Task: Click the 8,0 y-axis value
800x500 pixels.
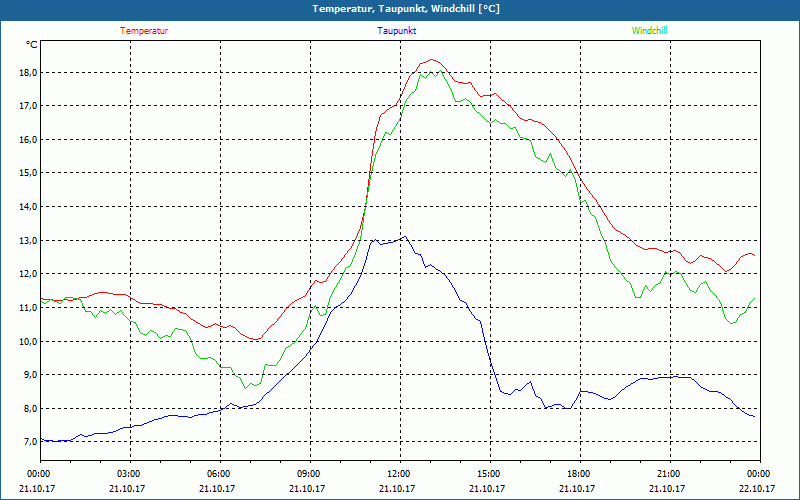Action: pyautogui.click(x=30, y=408)
